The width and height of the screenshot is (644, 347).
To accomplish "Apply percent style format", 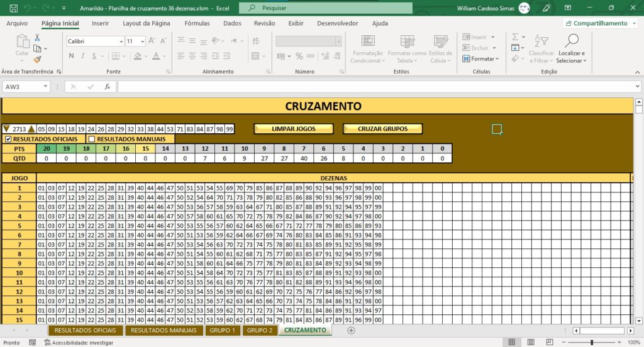I will pos(299,56).
